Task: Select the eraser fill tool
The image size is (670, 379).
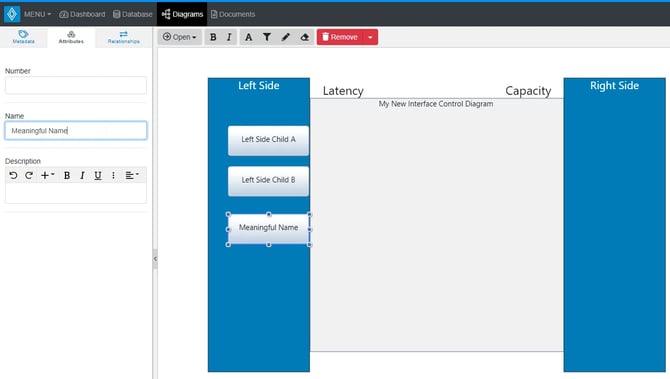Action: point(304,37)
